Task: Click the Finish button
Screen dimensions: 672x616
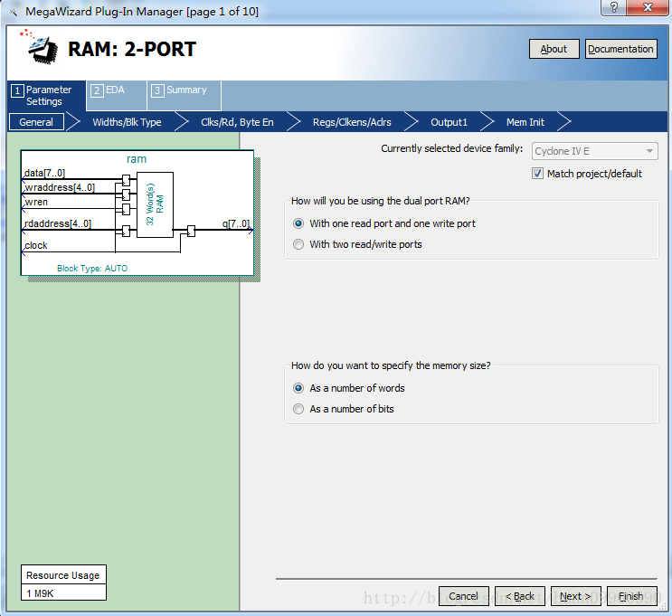Action: (631, 596)
